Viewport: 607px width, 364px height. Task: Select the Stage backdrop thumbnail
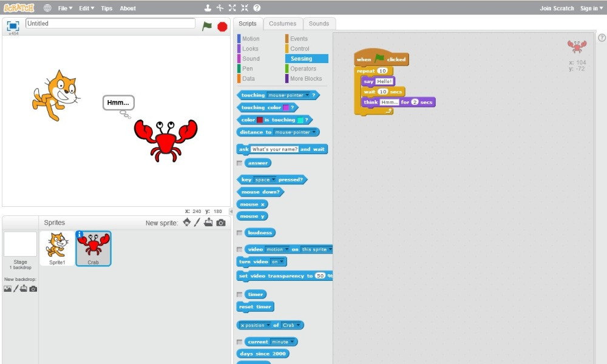coord(20,244)
